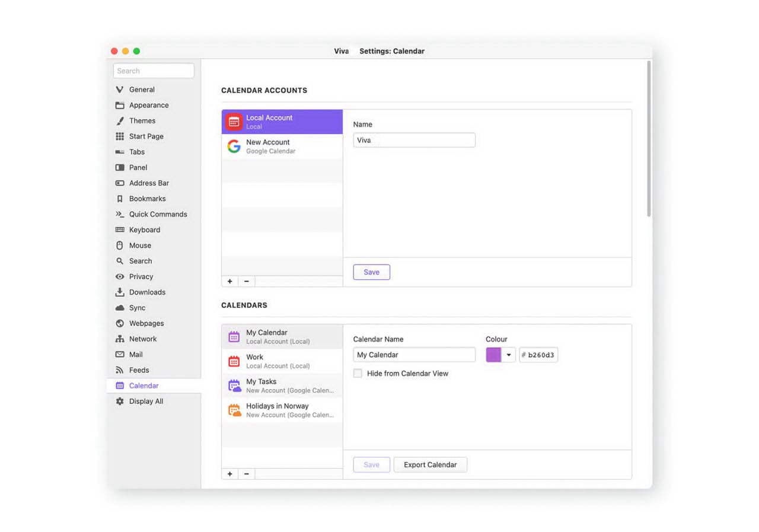Click the Privacy eye icon in sidebar
This screenshot has width=759, height=532.
[120, 277]
